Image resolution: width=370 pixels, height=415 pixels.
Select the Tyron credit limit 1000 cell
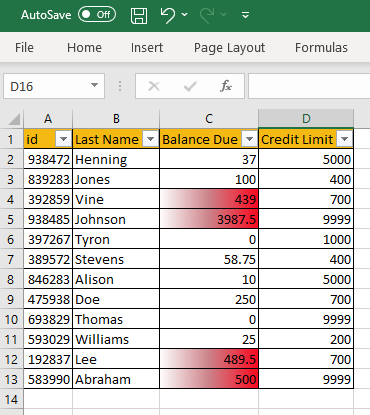pyautogui.click(x=306, y=239)
